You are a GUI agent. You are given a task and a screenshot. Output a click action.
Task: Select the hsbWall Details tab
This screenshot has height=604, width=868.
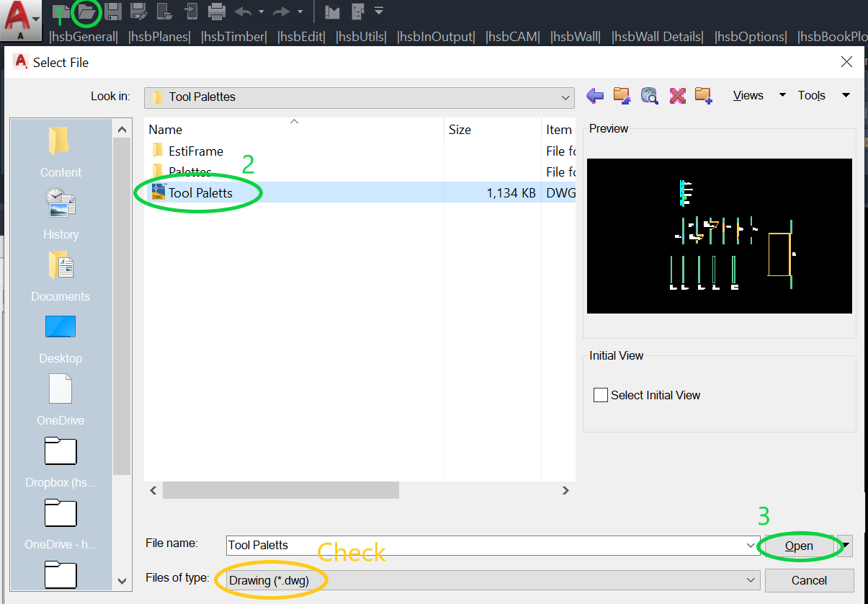coord(658,36)
